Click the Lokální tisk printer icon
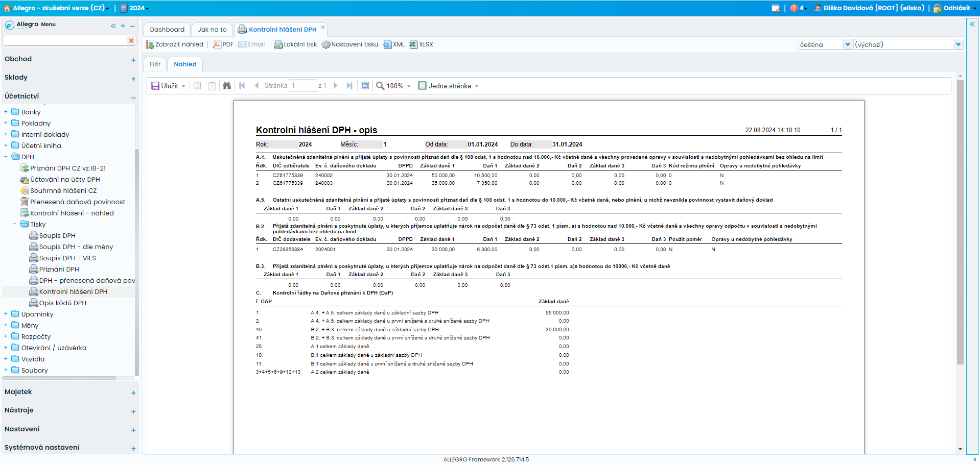 (x=278, y=44)
